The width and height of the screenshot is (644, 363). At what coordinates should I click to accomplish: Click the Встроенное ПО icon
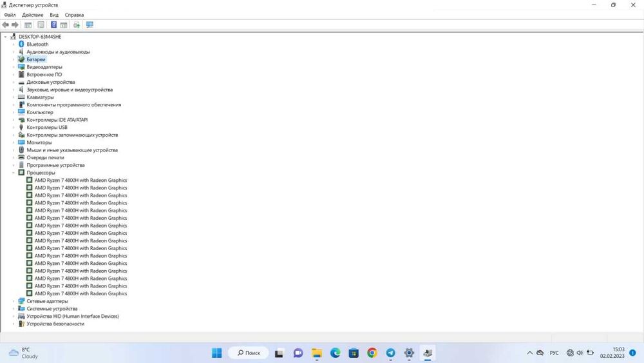21,74
